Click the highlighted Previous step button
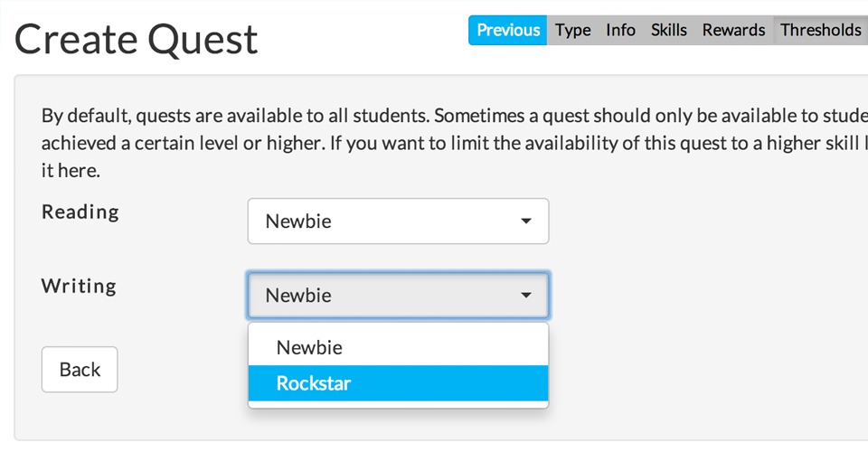This screenshot has height=452, width=868. (x=507, y=30)
